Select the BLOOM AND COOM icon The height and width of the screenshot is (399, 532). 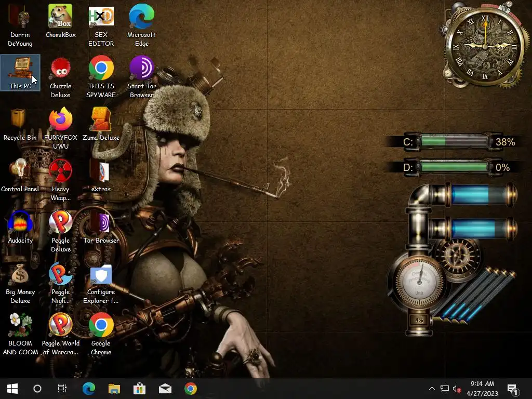tap(20, 335)
